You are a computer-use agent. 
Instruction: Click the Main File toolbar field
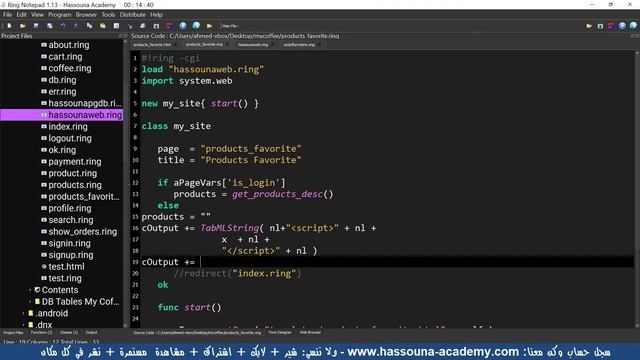[230, 26]
